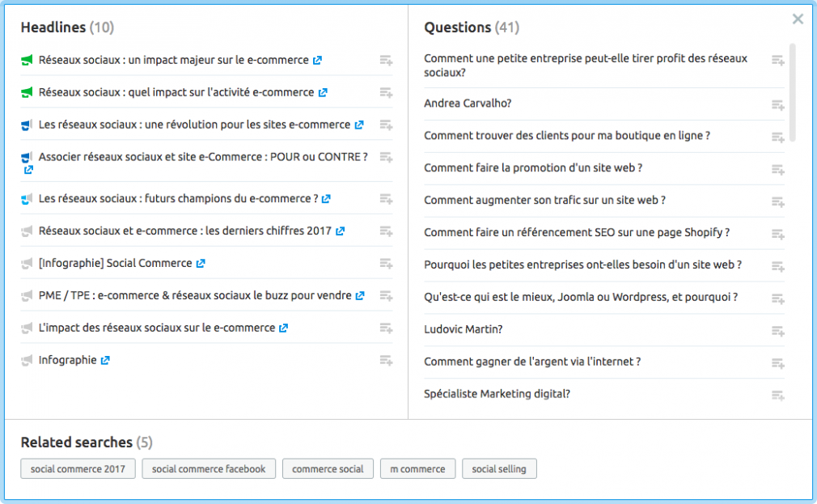
Task: Open external link for 'un impact majeur' headline
Action: [x=317, y=61]
